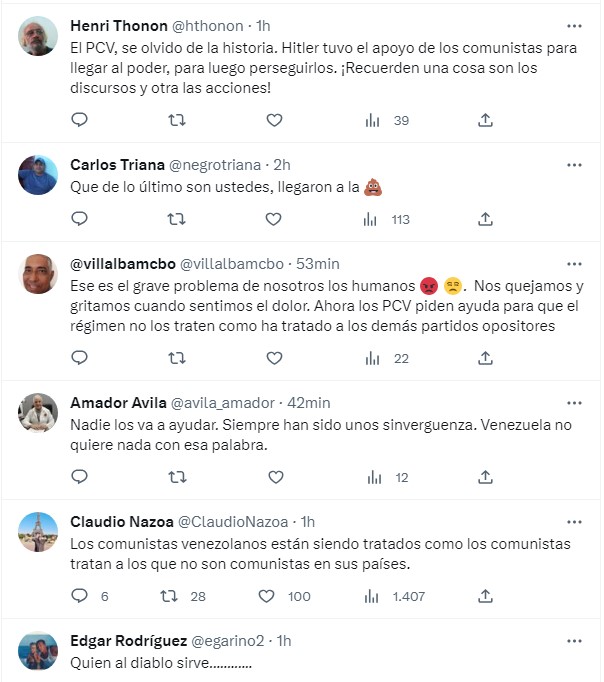Expand options for Edgar Rodríguez's tweet
This screenshot has height=682, width=604.
pyautogui.click(x=574, y=638)
